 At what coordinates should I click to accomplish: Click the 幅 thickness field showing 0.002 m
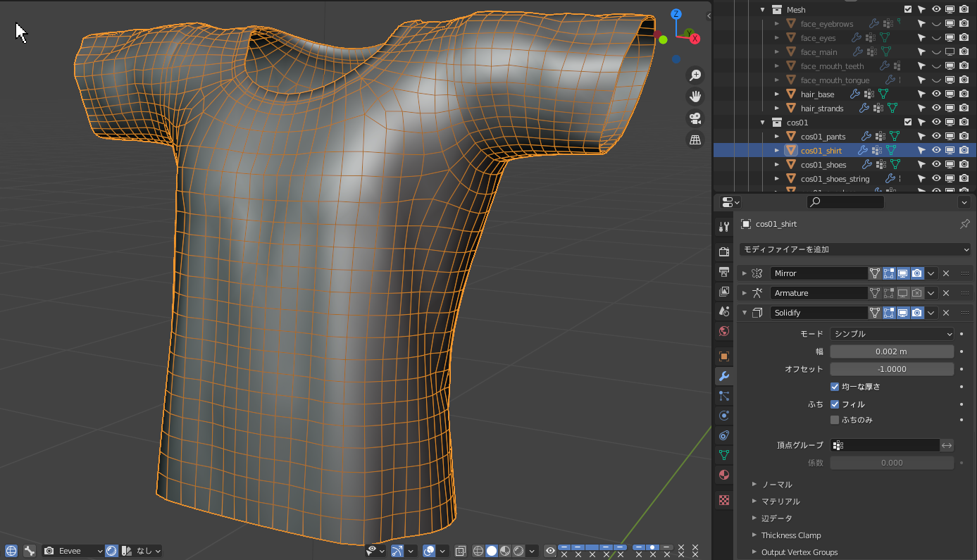pos(892,351)
